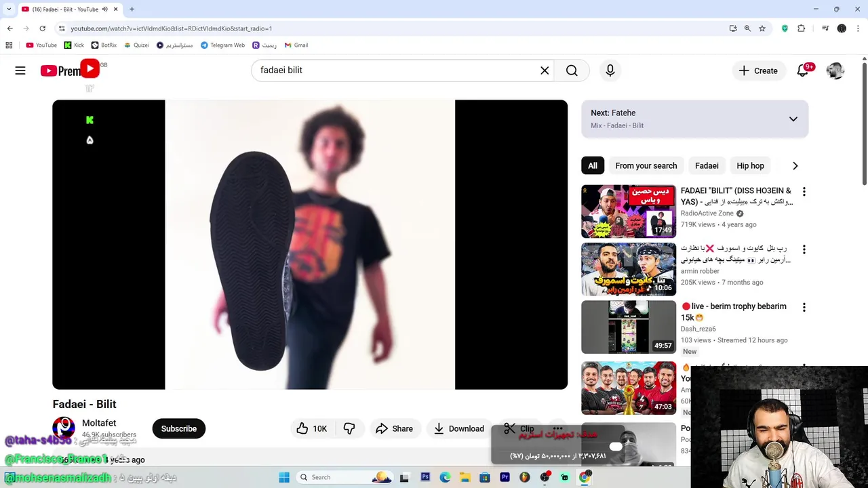Share the video

[394, 428]
